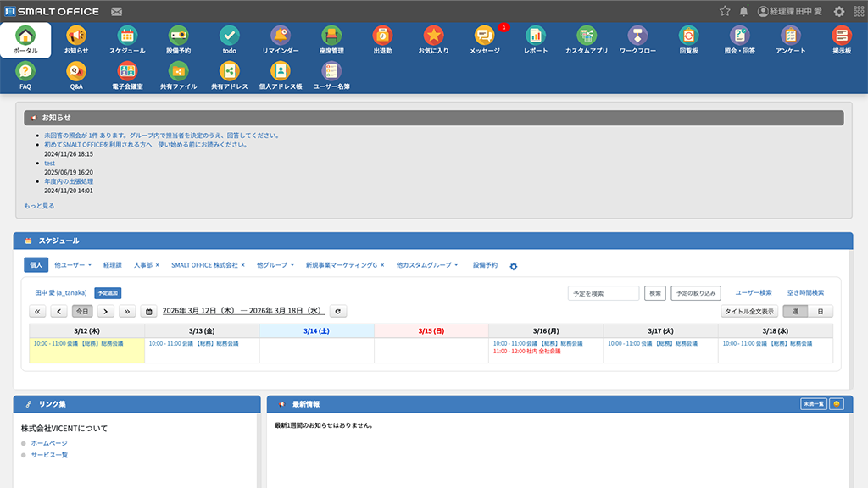Open the 出退勤 attendance icon
868x488 pixels.
tap(382, 40)
